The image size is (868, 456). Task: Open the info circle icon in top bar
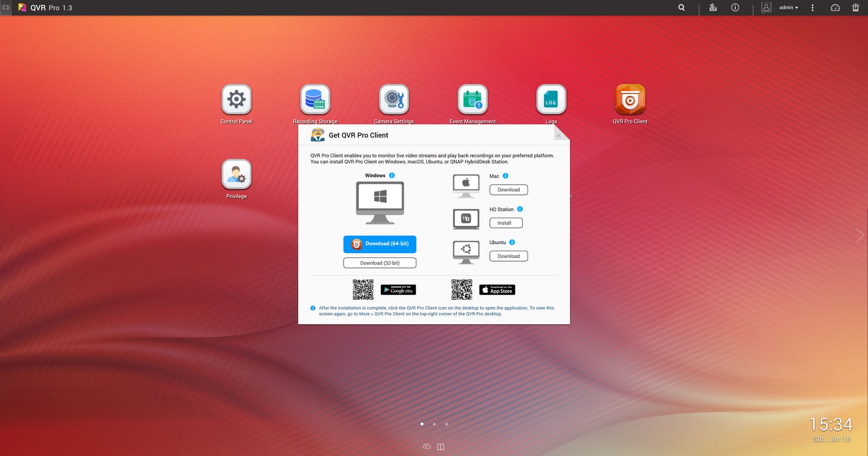pos(735,8)
